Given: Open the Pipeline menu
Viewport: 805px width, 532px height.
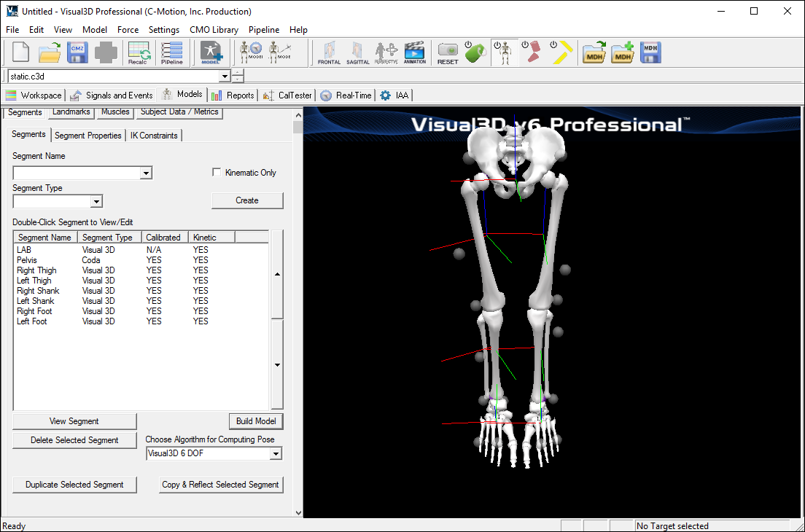Looking at the screenshot, I should tap(264, 30).
